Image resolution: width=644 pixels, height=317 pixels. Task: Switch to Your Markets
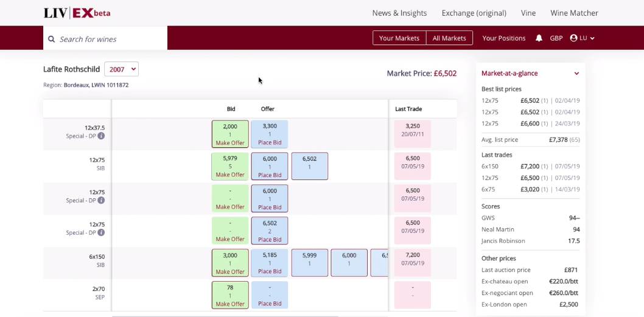pyautogui.click(x=399, y=38)
